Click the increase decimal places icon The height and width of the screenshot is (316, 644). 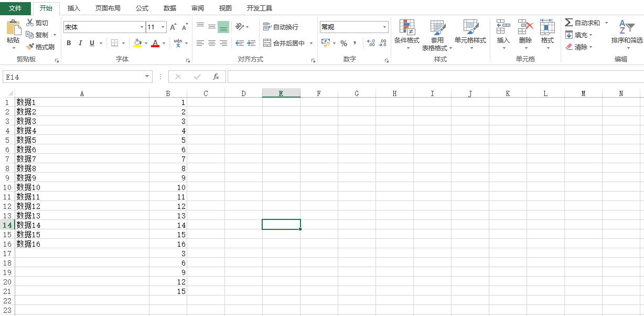(371, 43)
